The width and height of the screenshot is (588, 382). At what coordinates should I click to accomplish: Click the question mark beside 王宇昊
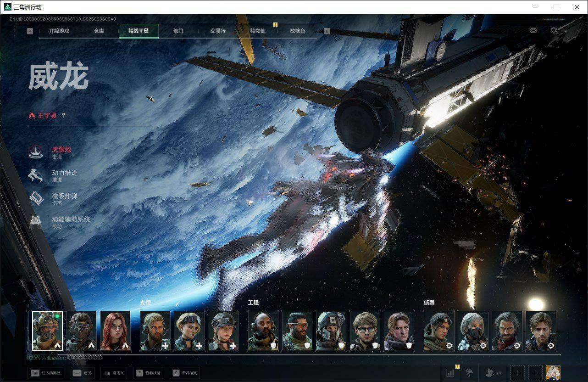coord(63,115)
